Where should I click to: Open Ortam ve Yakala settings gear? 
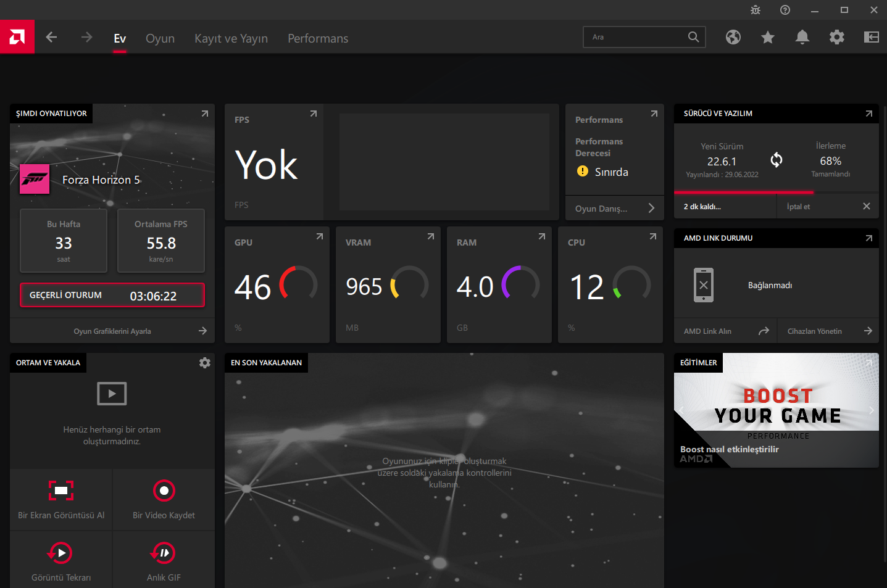coord(205,363)
